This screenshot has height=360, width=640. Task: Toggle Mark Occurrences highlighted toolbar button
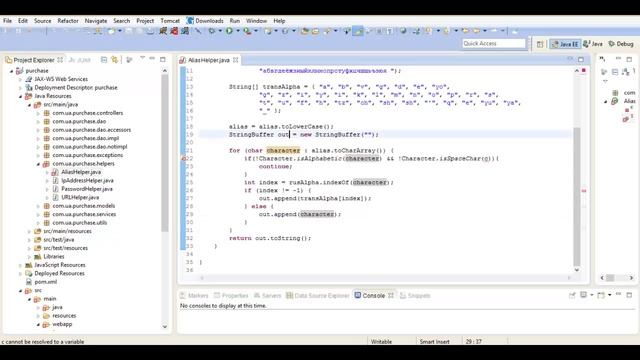coord(358,31)
